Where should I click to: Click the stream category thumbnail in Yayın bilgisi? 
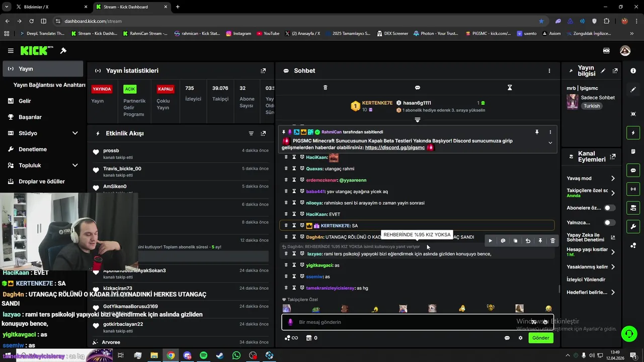[x=573, y=102]
